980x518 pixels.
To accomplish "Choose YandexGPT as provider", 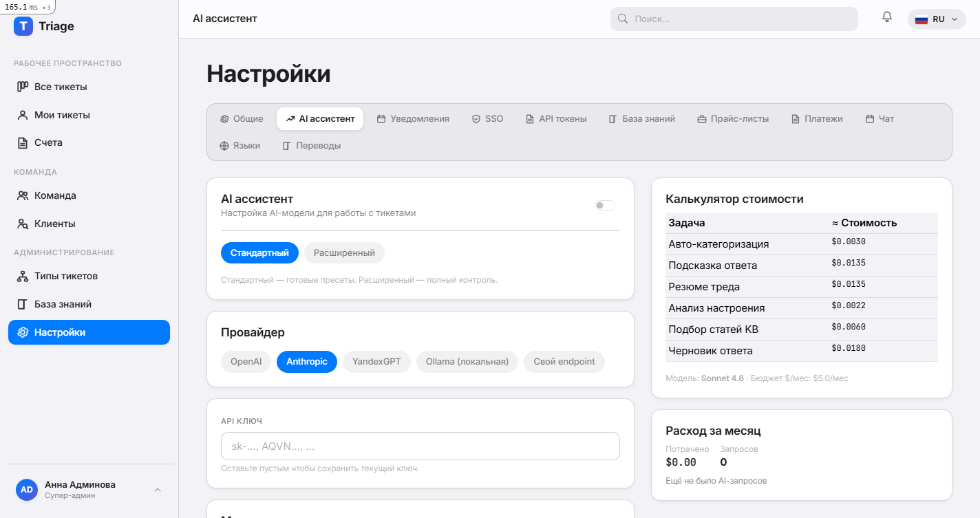I will point(376,361).
